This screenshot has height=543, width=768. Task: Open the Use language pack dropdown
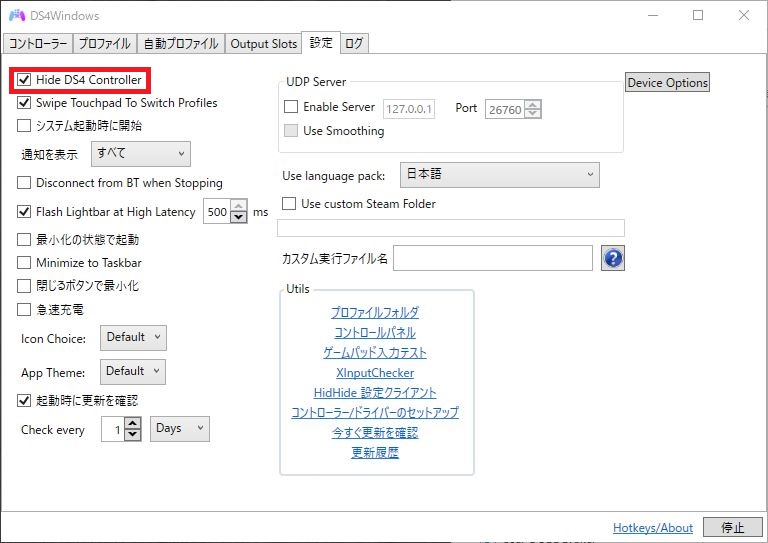click(500, 175)
